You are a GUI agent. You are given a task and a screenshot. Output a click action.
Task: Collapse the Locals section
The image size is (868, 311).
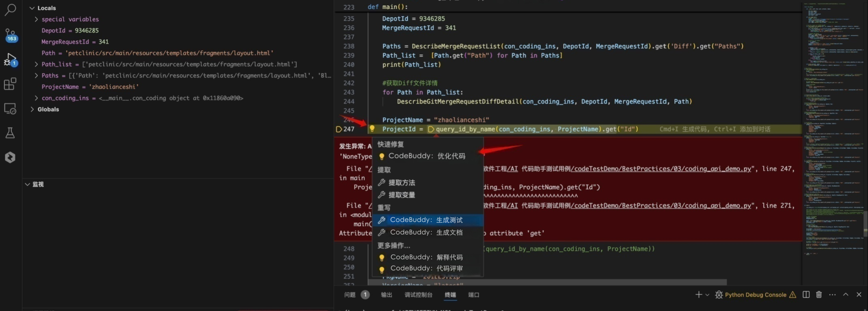32,8
